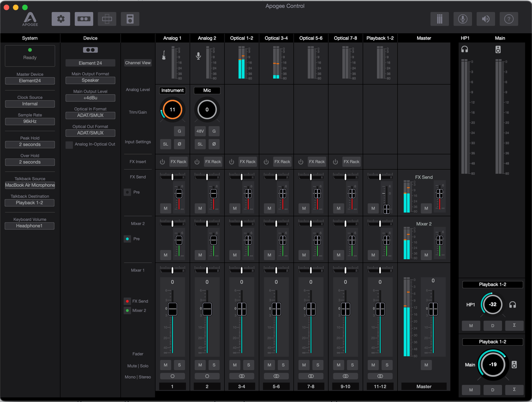Click the mixer faders toolbar icon
The width and height of the screenshot is (532, 402).
[440, 19]
